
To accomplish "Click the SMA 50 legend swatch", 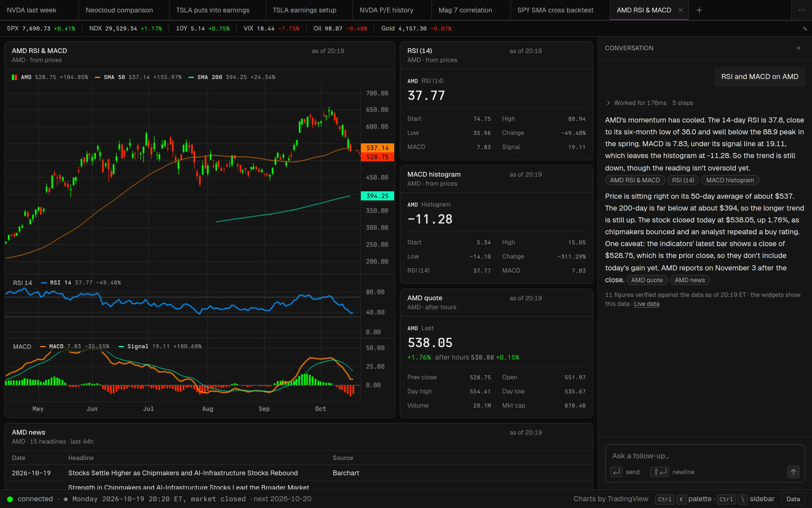I will click(98, 77).
